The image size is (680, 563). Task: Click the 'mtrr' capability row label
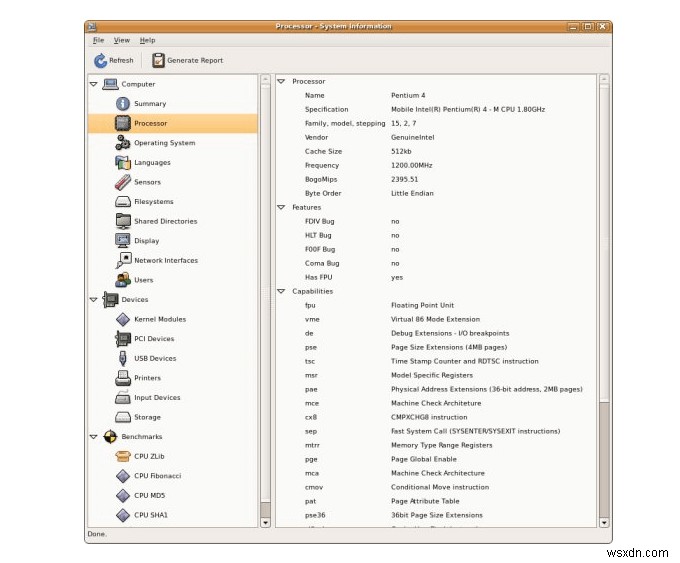(312, 445)
